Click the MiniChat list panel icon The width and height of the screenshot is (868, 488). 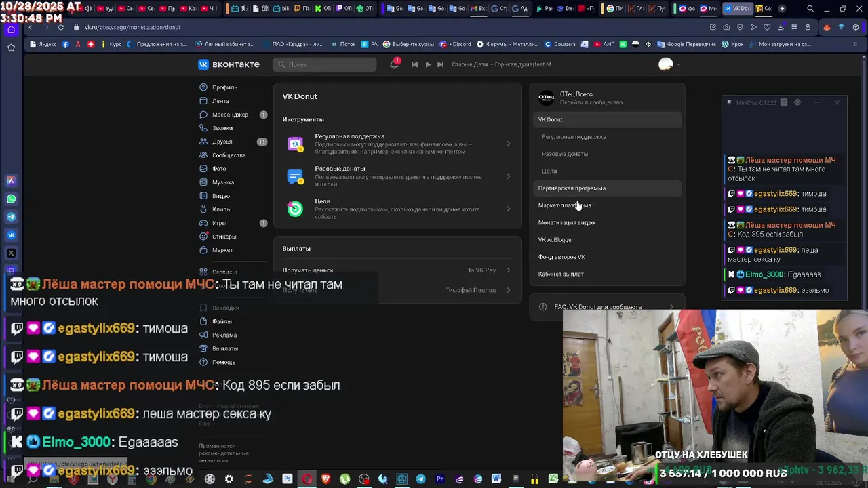(784, 102)
